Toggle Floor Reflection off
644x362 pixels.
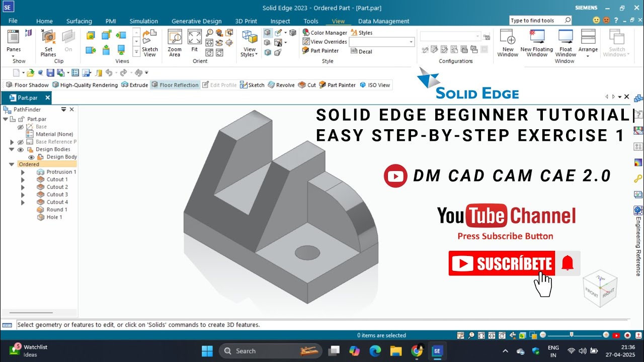pos(175,85)
